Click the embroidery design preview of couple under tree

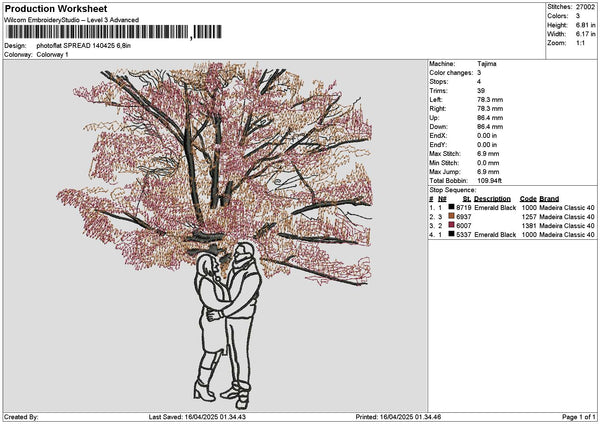point(214,235)
